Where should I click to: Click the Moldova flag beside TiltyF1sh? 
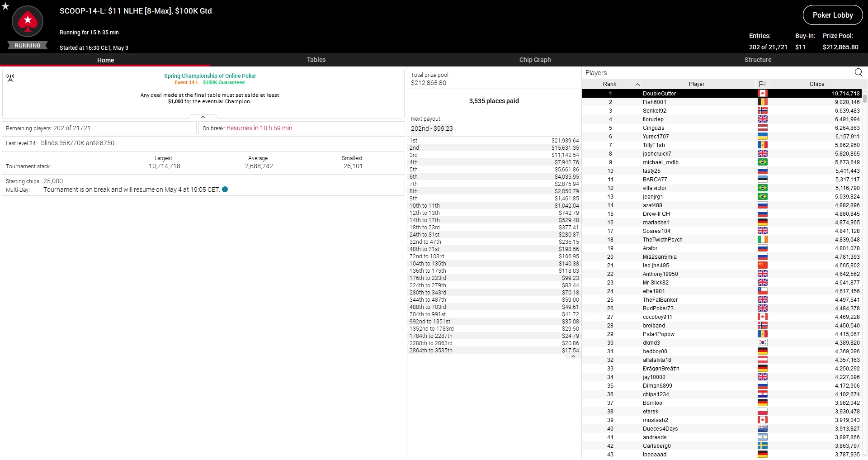click(x=763, y=145)
